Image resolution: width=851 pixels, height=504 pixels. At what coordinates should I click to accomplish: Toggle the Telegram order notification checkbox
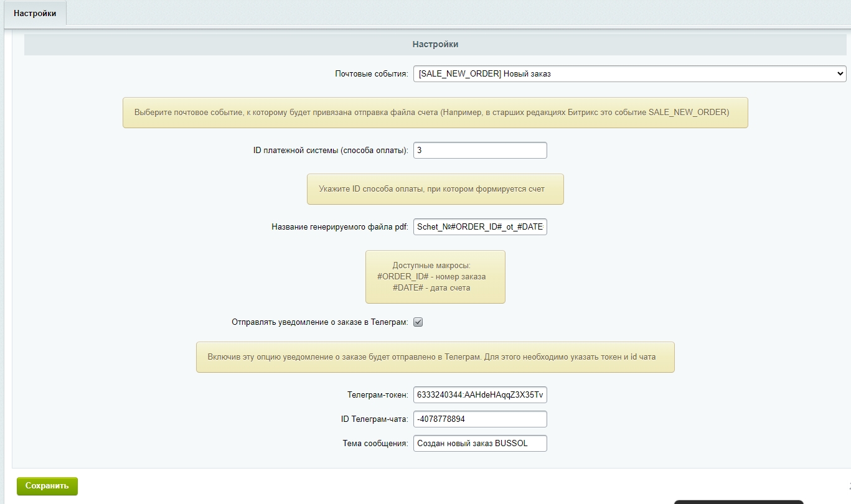click(x=418, y=322)
